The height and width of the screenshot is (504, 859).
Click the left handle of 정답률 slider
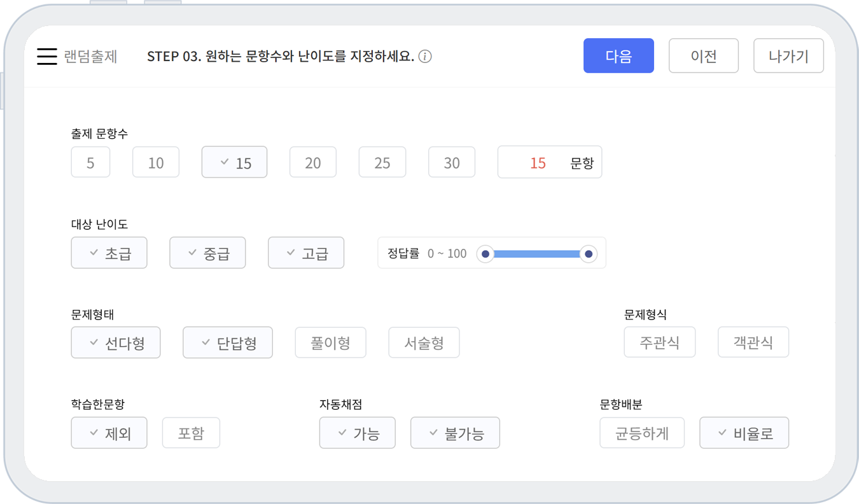point(485,254)
